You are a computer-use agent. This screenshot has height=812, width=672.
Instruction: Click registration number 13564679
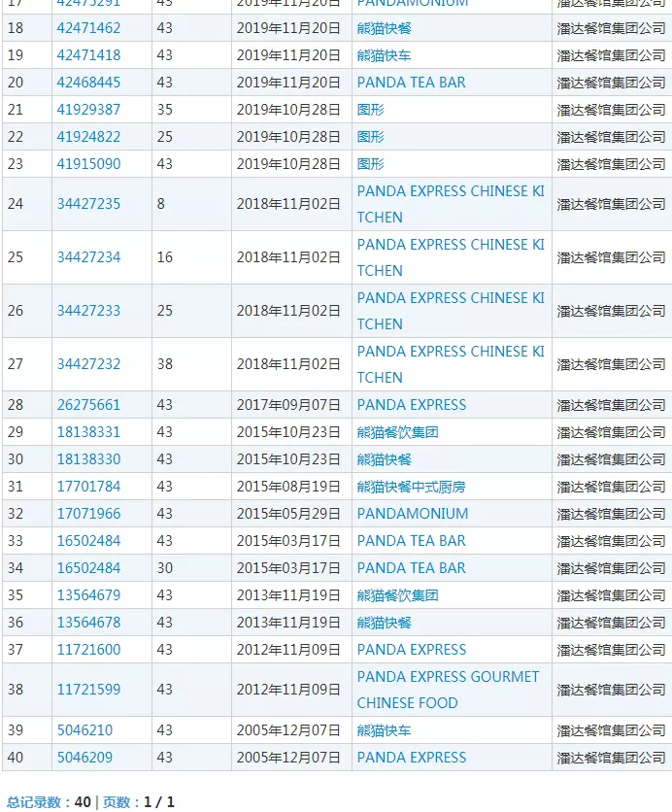pyautogui.click(x=88, y=595)
